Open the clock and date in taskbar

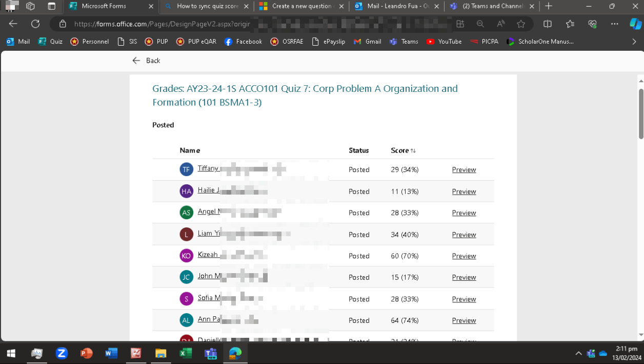(627, 353)
